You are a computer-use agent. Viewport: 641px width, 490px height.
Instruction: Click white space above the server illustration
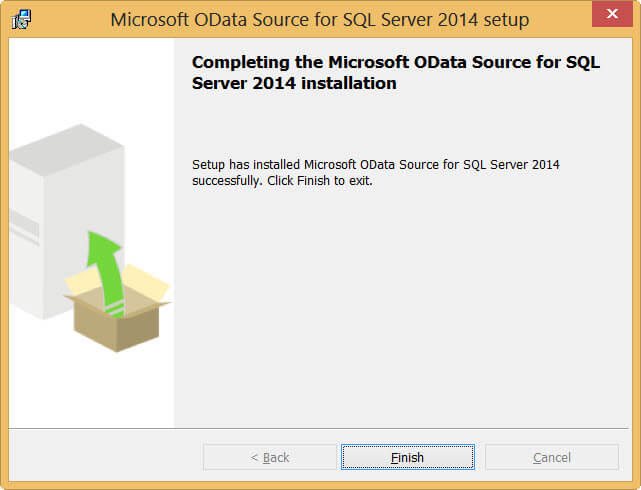pyautogui.click(x=90, y=80)
